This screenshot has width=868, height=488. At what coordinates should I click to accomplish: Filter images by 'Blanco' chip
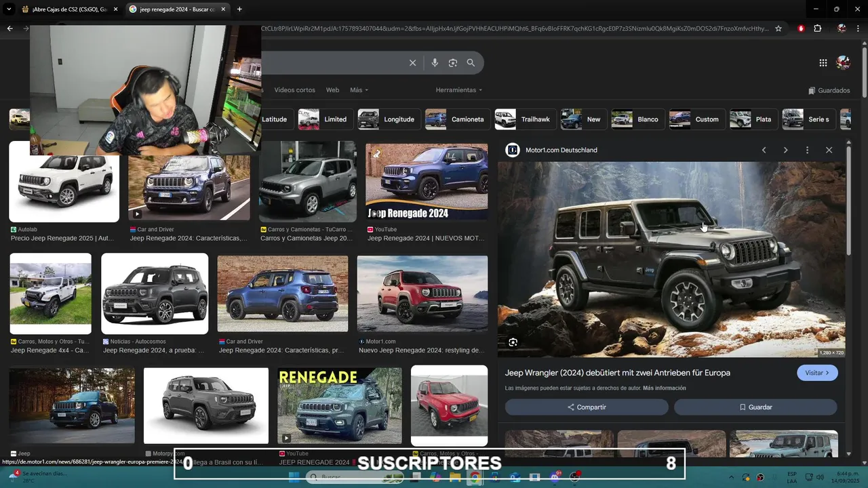click(x=637, y=119)
